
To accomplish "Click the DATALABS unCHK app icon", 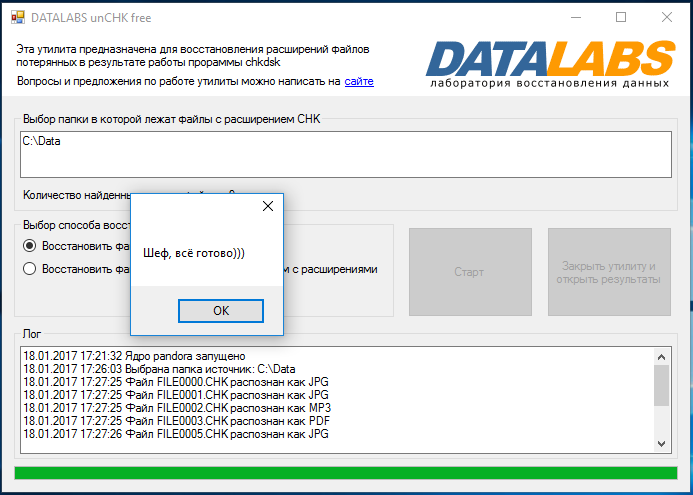I will coord(18,18).
